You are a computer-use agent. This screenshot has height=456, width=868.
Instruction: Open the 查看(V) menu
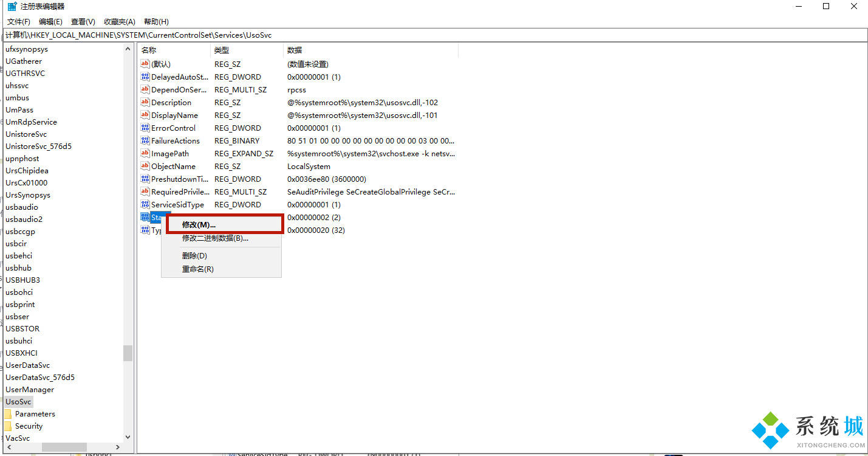click(x=83, y=22)
